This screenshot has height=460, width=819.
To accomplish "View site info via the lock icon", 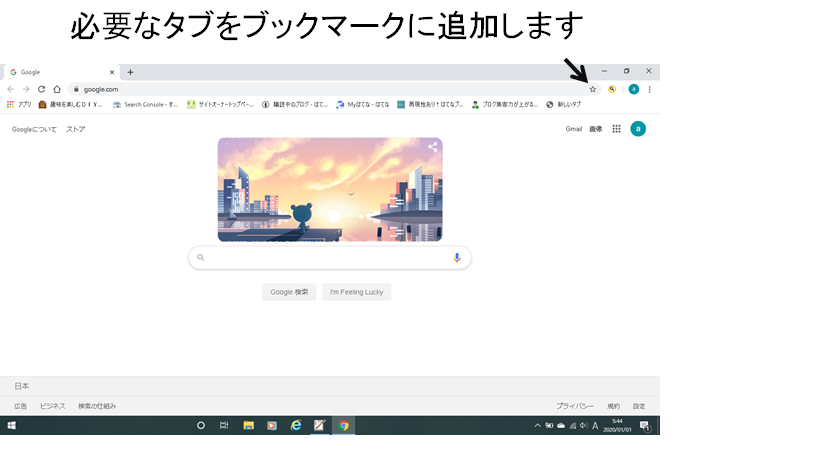I will point(76,89).
